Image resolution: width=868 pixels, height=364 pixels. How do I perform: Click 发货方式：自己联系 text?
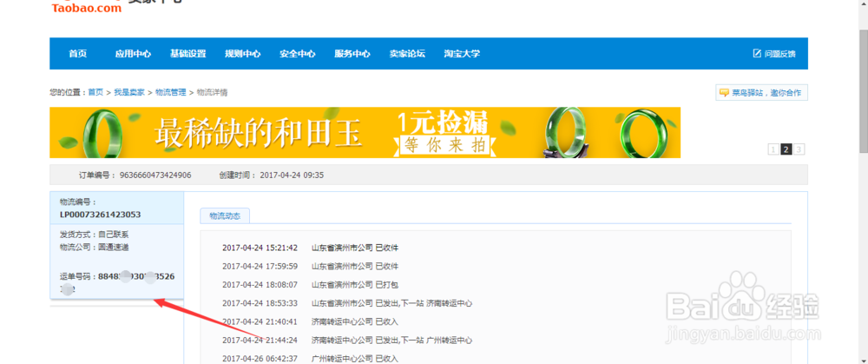(94, 235)
